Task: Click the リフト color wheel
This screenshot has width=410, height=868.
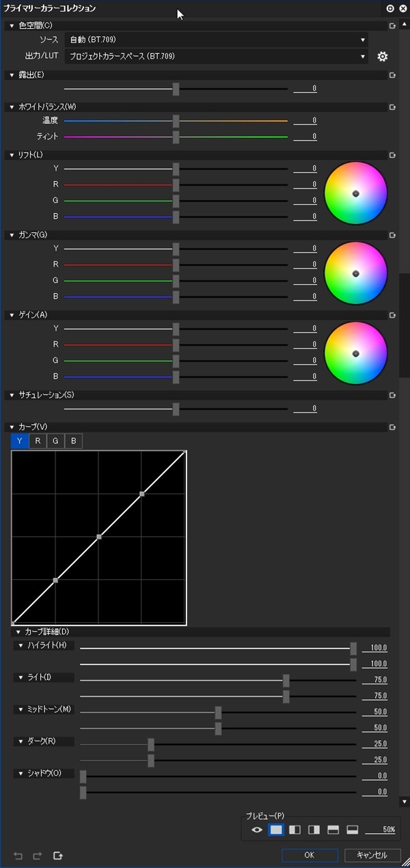Action: coord(355,193)
